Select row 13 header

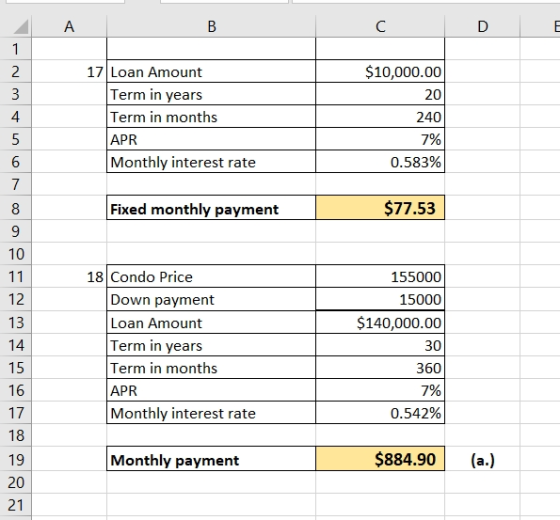pos(15,322)
